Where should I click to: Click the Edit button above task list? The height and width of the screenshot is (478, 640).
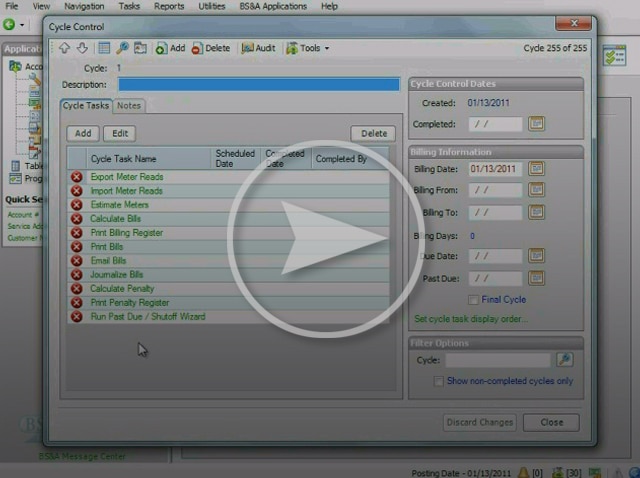pos(120,133)
